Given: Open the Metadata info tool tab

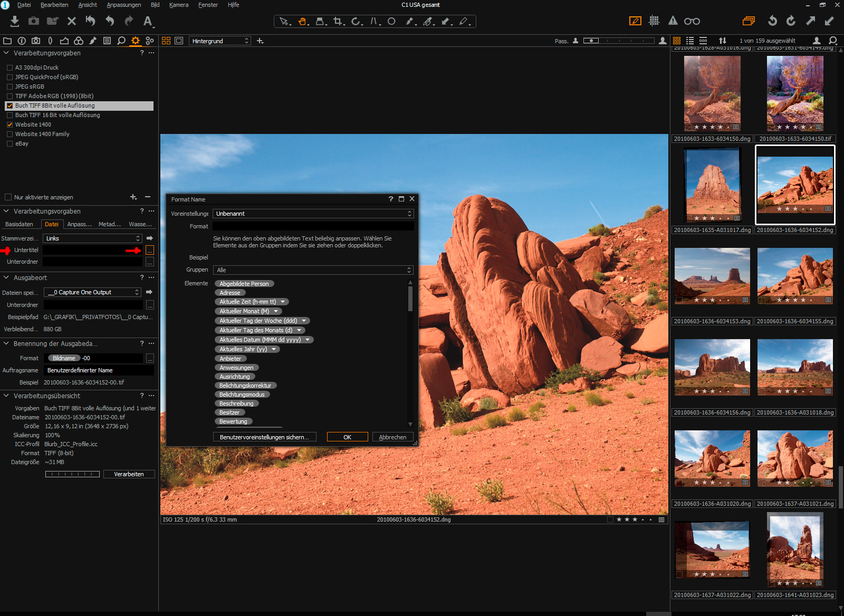Looking at the screenshot, I should (22, 41).
